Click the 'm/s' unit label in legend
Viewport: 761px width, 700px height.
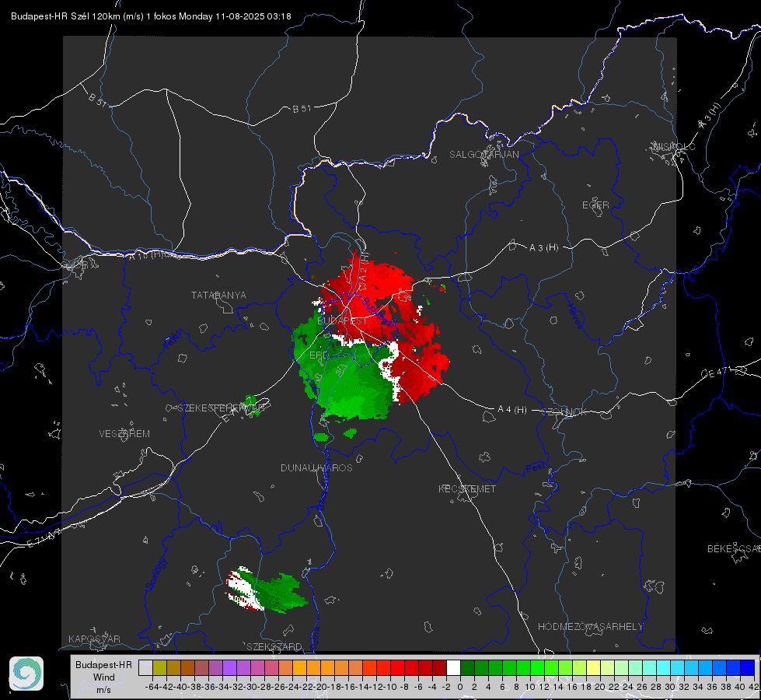104,690
